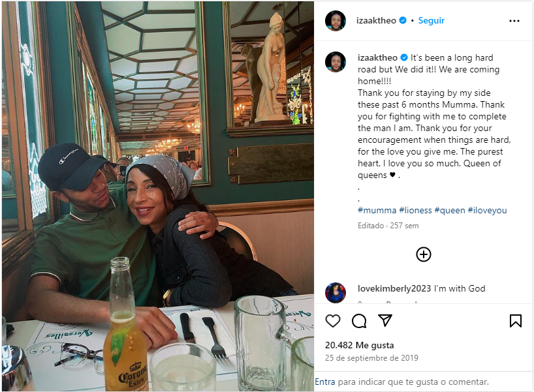This screenshot has width=534, height=392.
Task: Click the Entra login link
Action: pos(325,382)
